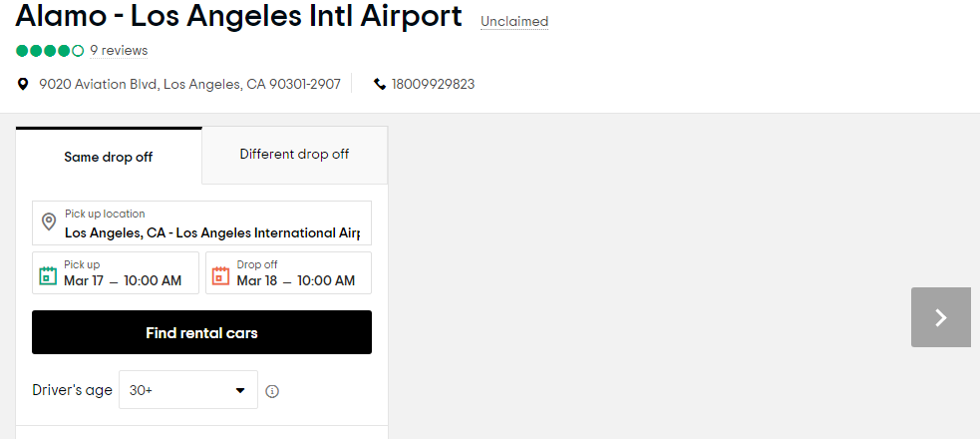This screenshot has width=980, height=439.
Task: Click the Find rental cars button
Action: tap(201, 332)
